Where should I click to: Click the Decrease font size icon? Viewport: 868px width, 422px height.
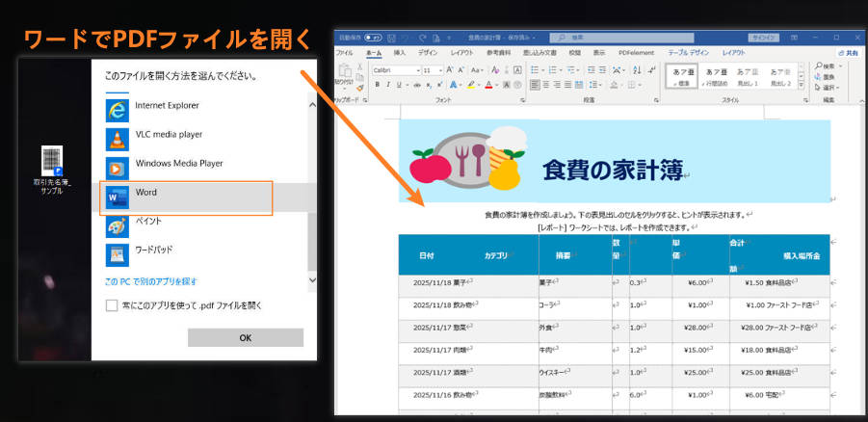tap(460, 70)
